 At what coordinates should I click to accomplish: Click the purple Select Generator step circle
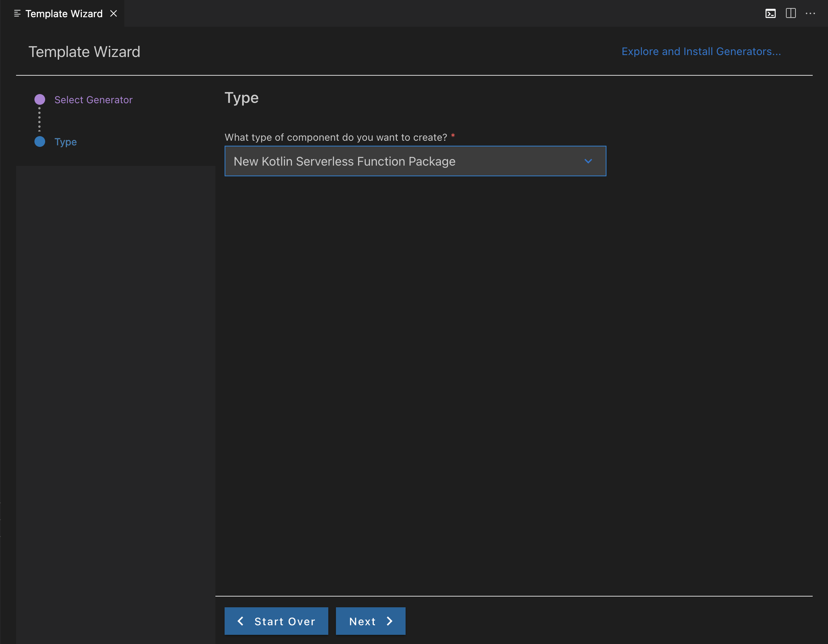click(40, 100)
